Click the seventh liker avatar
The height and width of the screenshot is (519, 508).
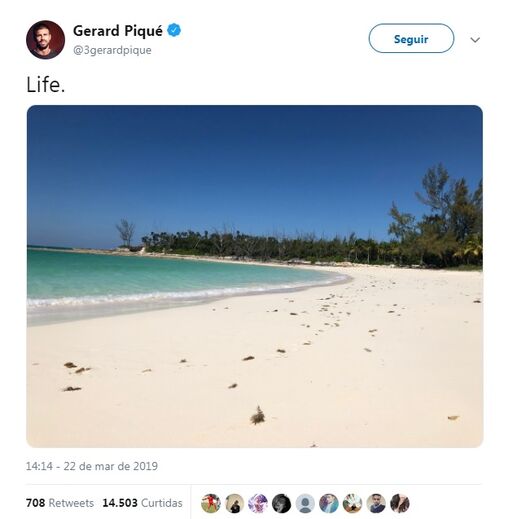click(x=352, y=503)
